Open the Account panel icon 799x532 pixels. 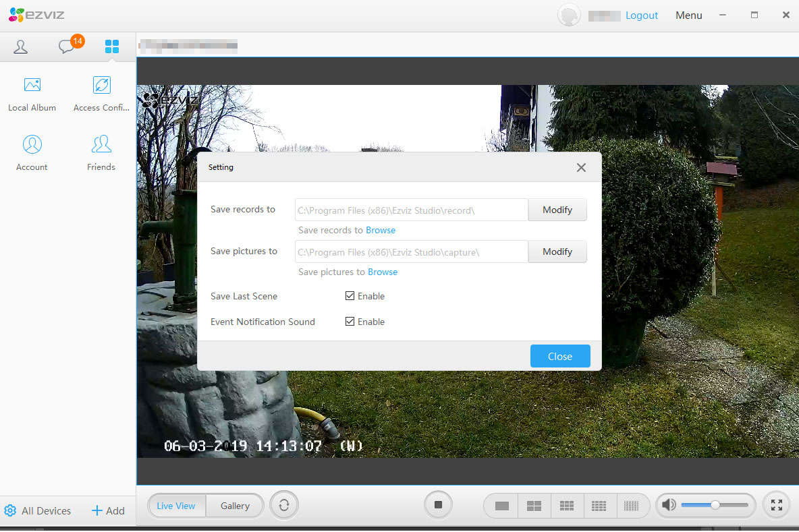[32, 144]
